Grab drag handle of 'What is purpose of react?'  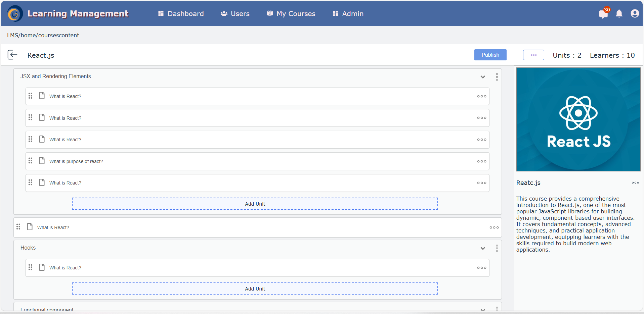31,161
